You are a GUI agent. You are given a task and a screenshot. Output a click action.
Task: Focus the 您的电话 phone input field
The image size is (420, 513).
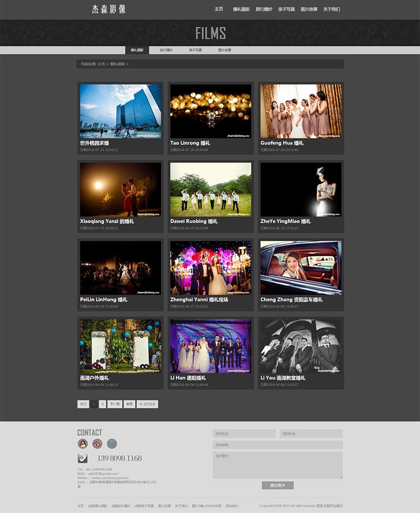pos(311,433)
